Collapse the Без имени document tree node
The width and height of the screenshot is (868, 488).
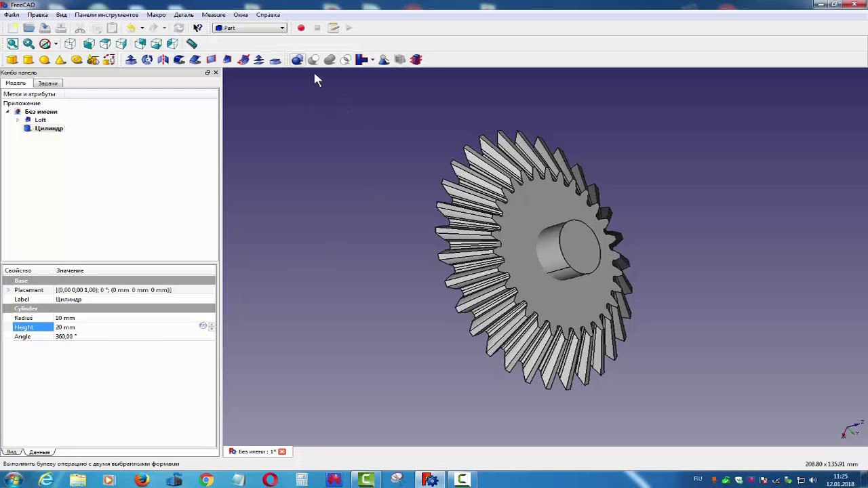7,112
